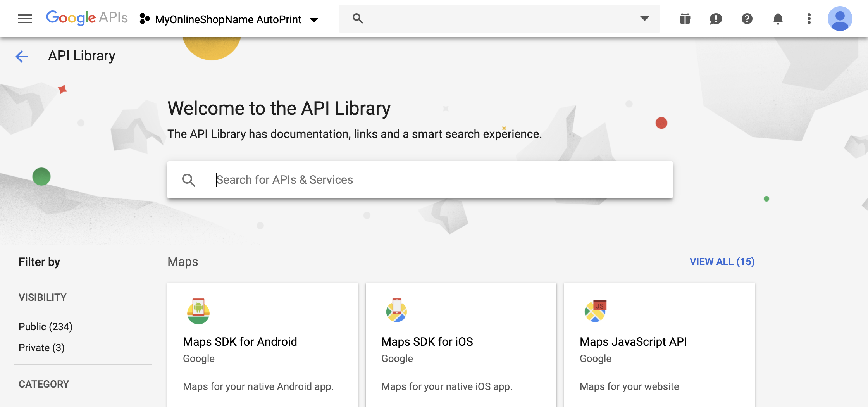Screen dimensions: 868x407
Task: Focus the top search bar field
Action: click(x=499, y=18)
